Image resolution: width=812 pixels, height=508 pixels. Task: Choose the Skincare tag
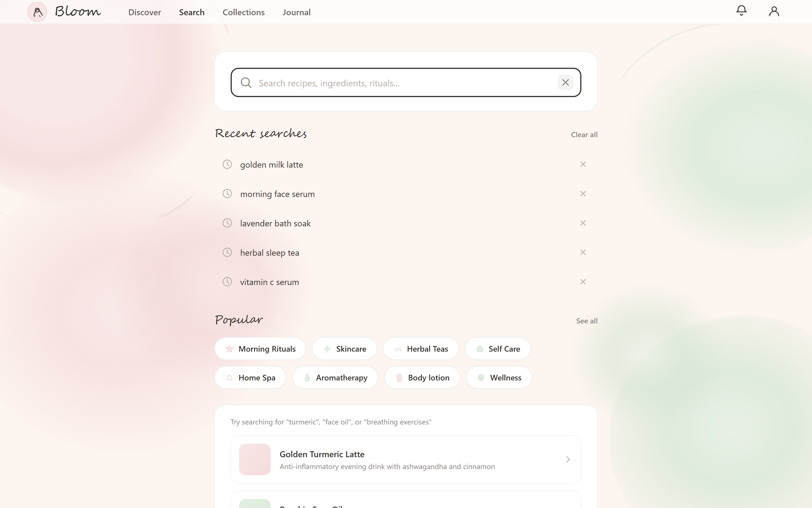pos(344,349)
